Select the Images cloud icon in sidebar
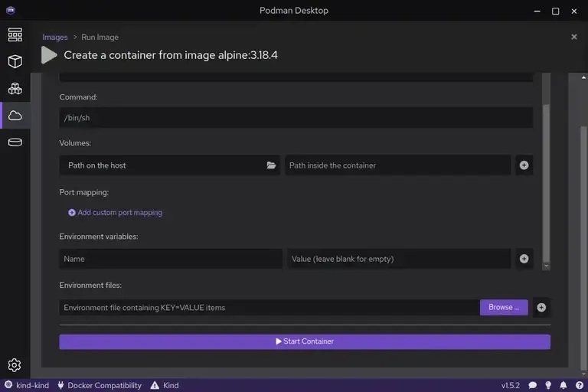This screenshot has width=588, height=392. pos(15,115)
